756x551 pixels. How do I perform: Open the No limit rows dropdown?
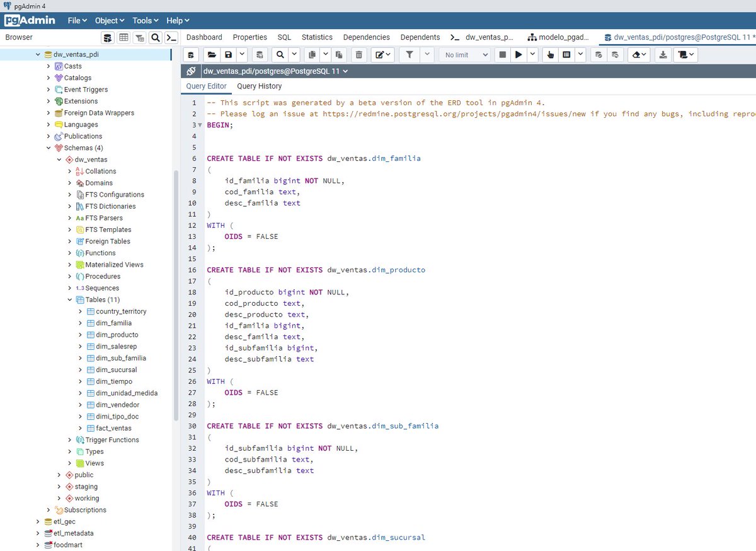pos(464,55)
